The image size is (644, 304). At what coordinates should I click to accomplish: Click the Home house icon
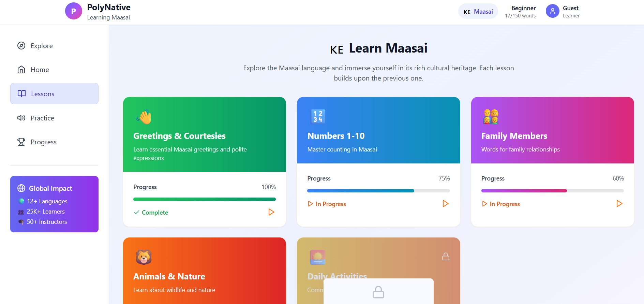point(21,70)
